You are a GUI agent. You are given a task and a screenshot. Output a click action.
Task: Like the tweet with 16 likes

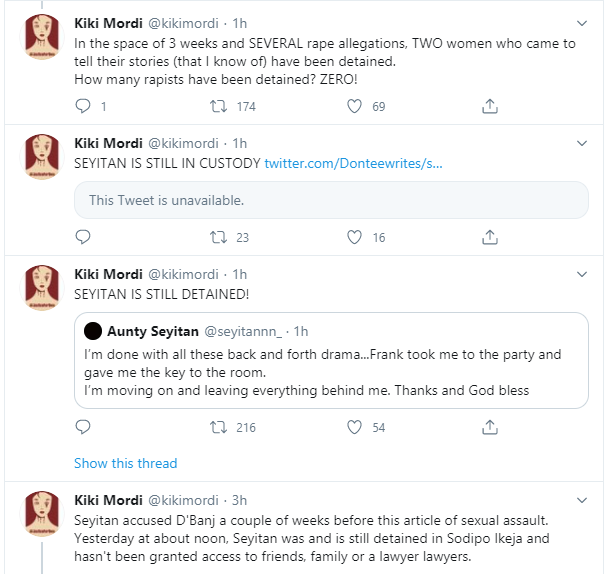pos(353,237)
